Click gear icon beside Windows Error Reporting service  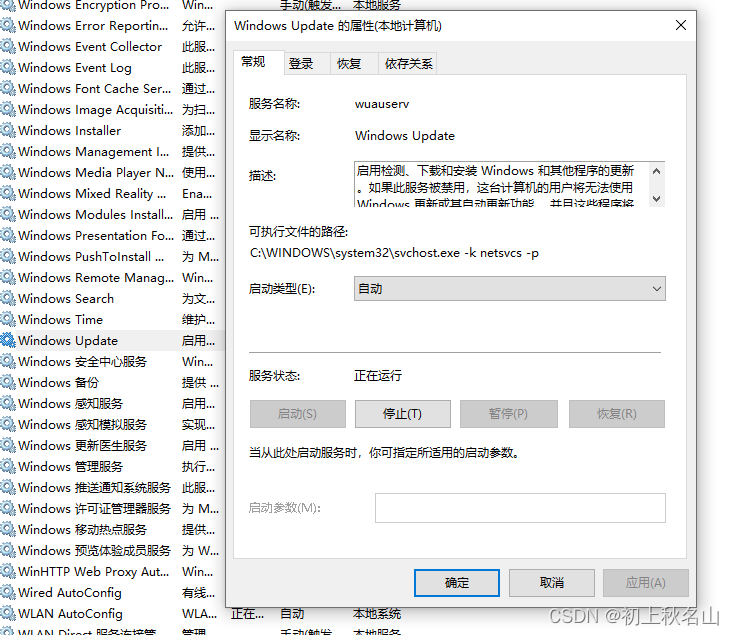pyautogui.click(x=8, y=25)
